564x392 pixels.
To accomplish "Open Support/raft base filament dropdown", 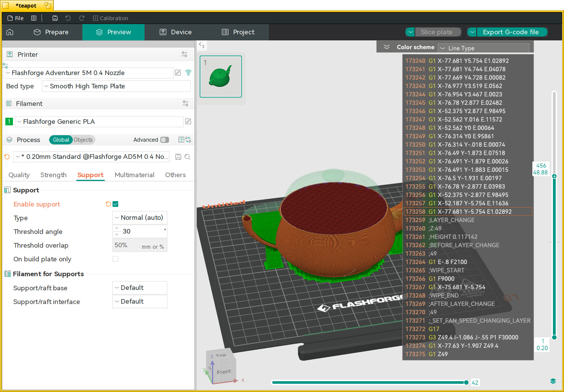I will tap(140, 288).
